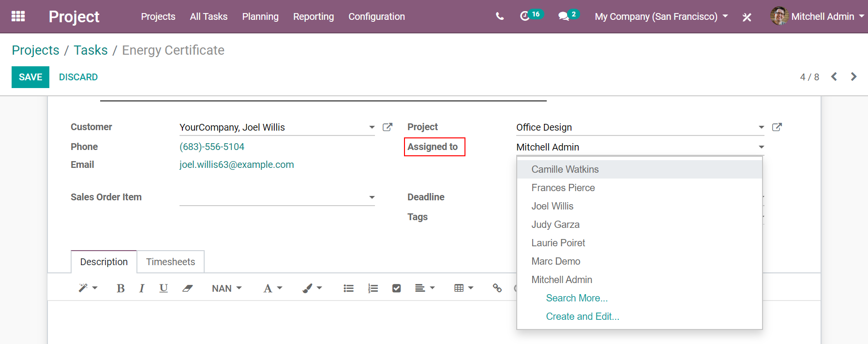868x344 pixels.
Task: Click the Search More link
Action: [x=577, y=298]
